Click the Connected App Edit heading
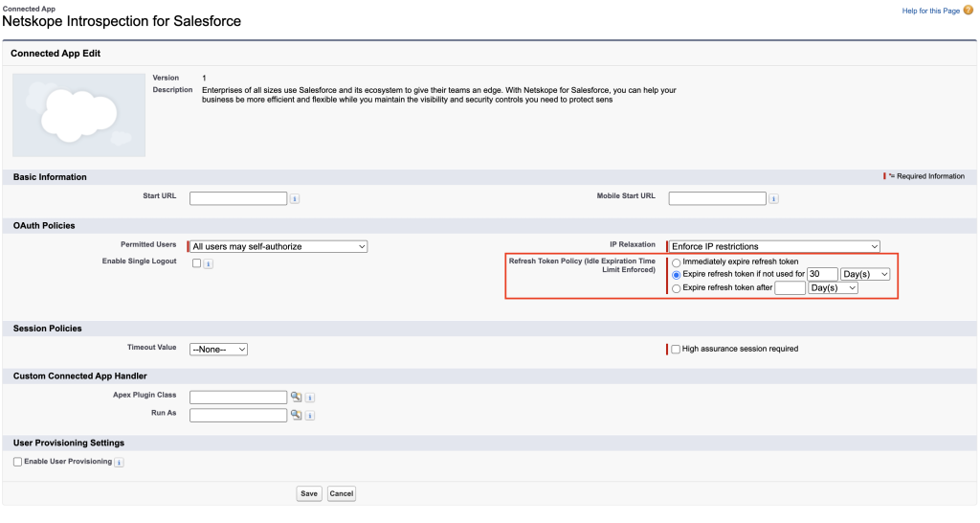Image resolution: width=980 pixels, height=523 pixels. [x=56, y=54]
